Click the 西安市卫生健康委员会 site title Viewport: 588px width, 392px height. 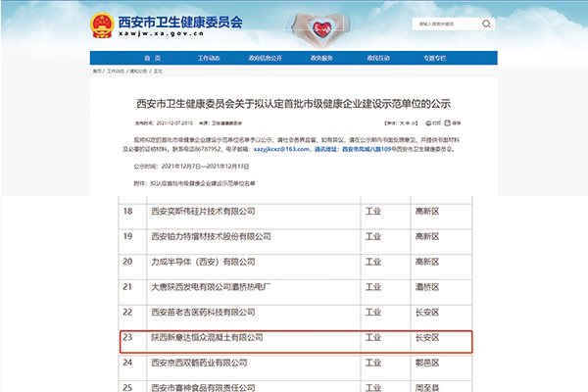pyautogui.click(x=180, y=23)
